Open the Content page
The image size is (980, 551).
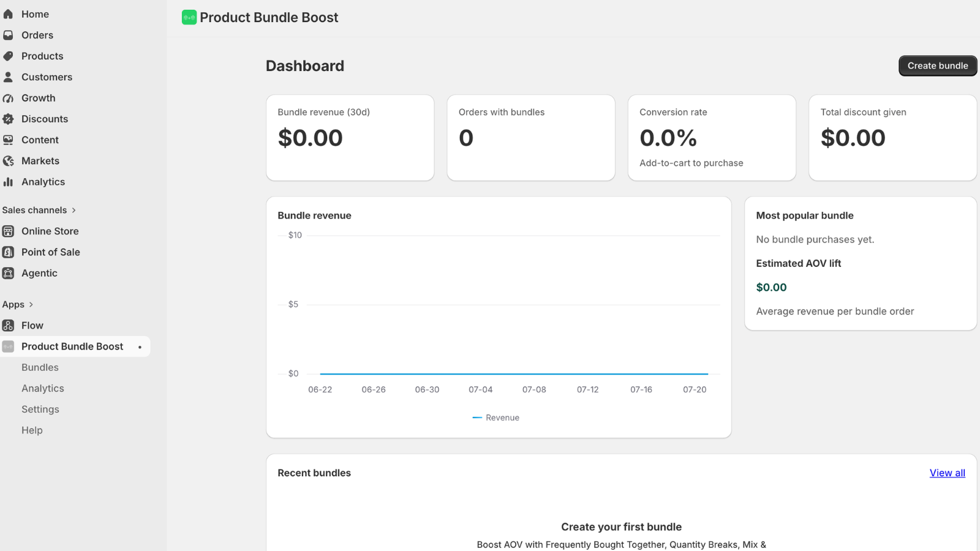tap(40, 140)
